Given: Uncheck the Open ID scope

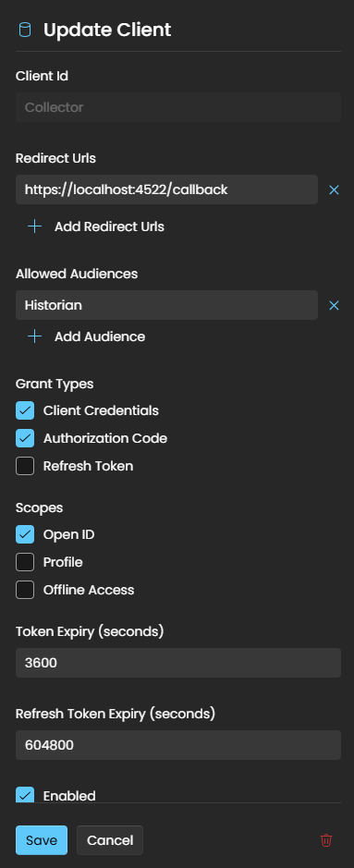Looking at the screenshot, I should click(25, 534).
